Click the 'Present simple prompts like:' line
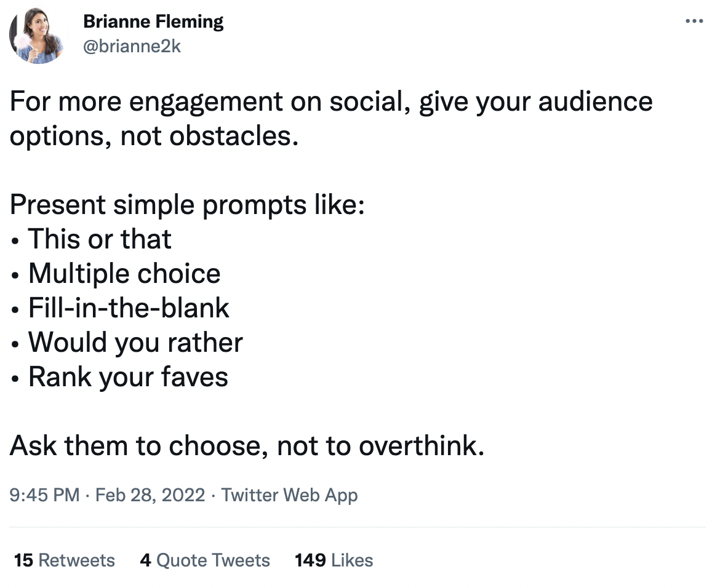The width and height of the screenshot is (720, 588). 188,205
